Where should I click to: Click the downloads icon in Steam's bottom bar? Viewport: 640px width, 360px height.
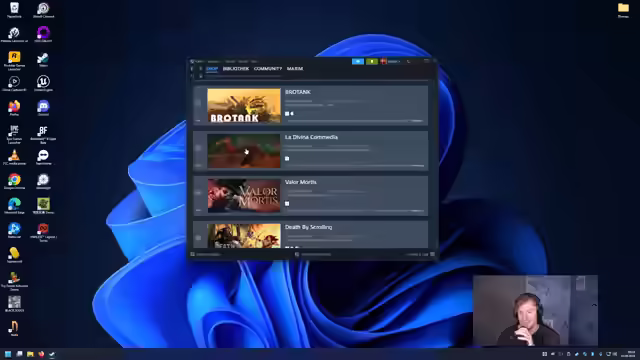click(297, 254)
